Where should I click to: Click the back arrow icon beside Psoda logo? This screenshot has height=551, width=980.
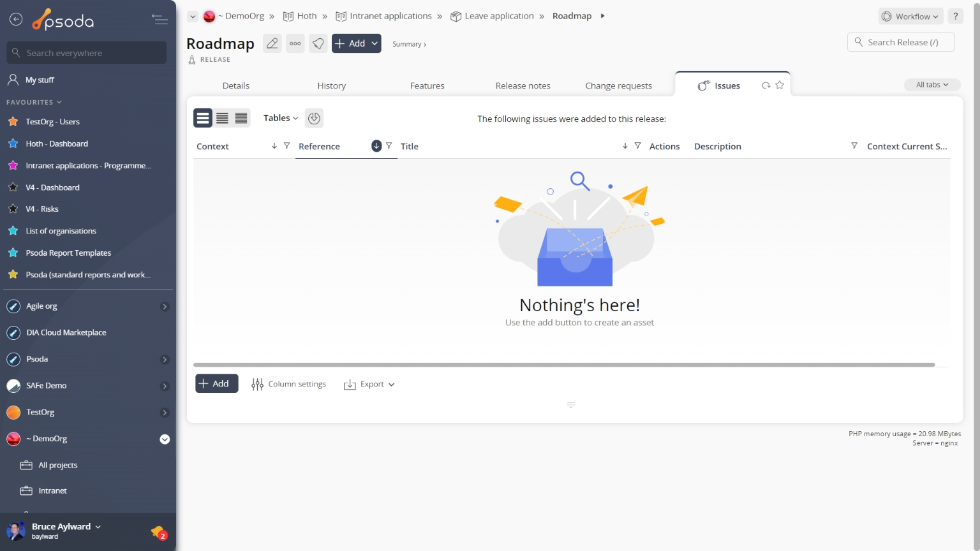click(16, 20)
